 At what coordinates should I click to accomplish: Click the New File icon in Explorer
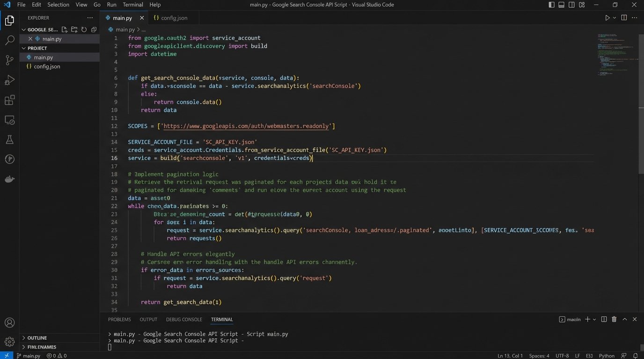65,29
